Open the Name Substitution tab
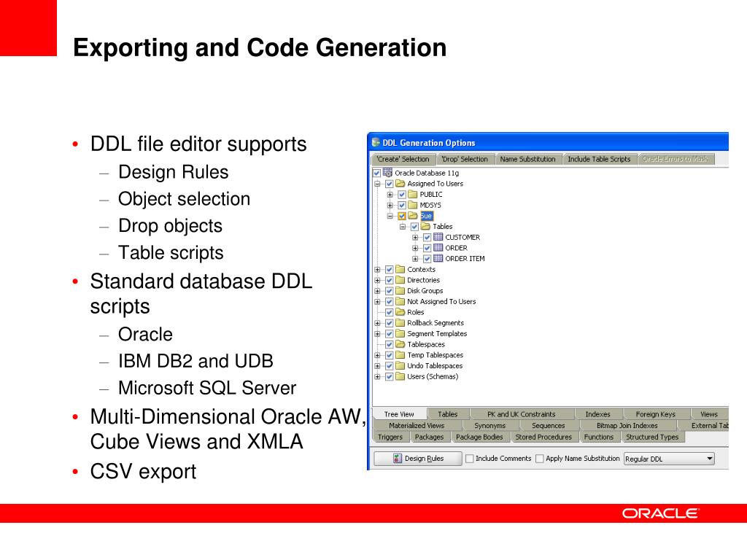747x560 pixels. [x=528, y=159]
